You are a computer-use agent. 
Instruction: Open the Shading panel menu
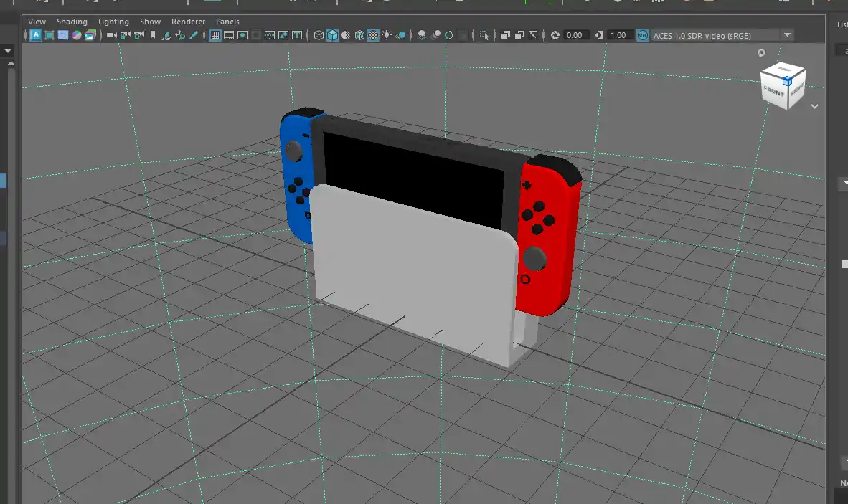(72, 22)
